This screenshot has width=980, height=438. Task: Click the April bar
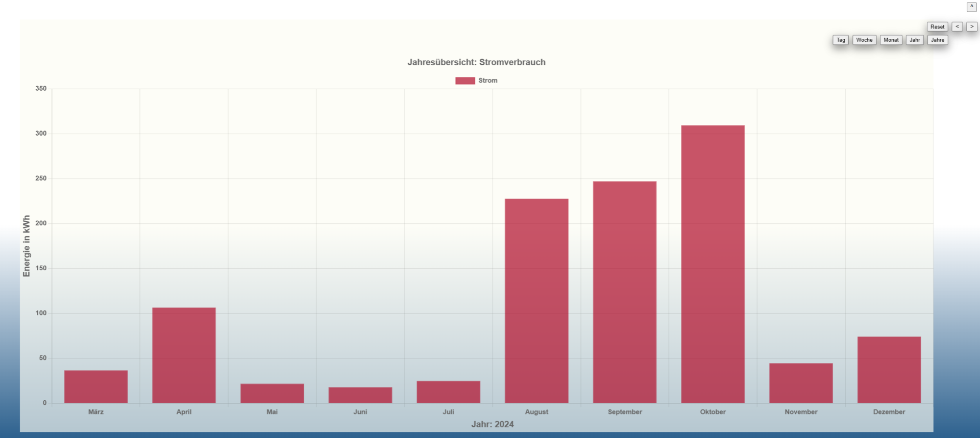coord(184,355)
